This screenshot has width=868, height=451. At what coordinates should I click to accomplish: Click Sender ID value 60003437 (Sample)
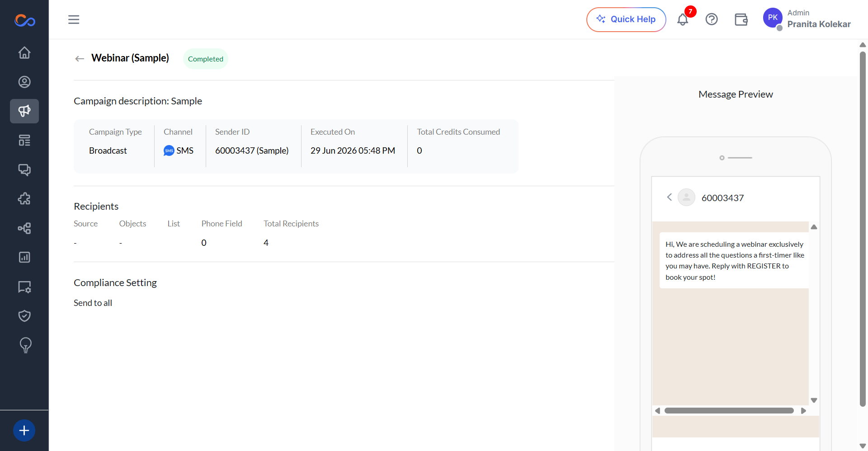(252, 150)
